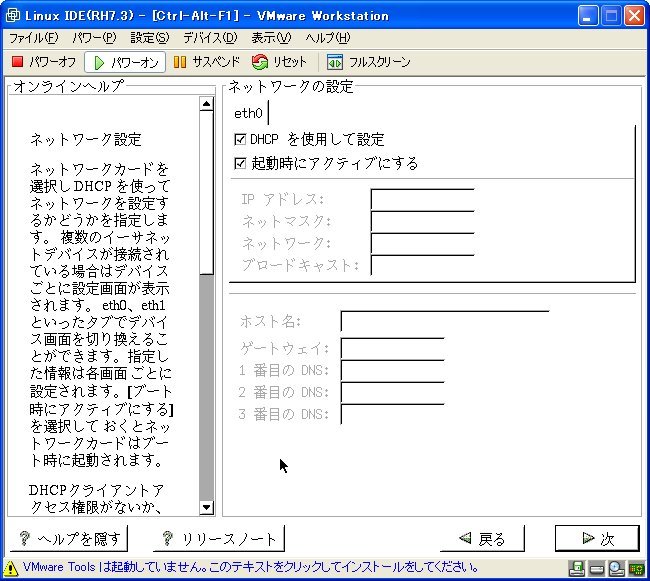Click the Power On (パワーオン) toolbar button
The width and height of the screenshot is (650, 581).
[125, 63]
